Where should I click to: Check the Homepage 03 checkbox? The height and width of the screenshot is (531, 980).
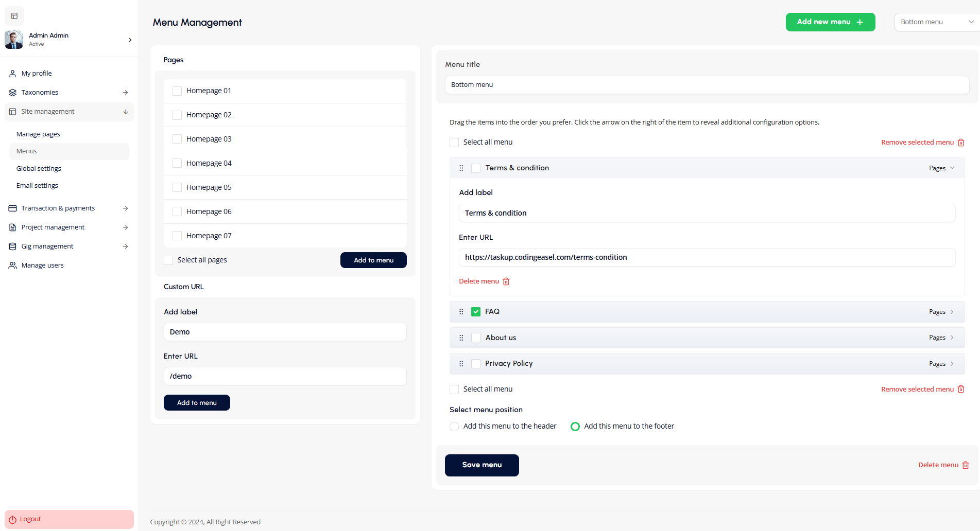pyautogui.click(x=177, y=139)
